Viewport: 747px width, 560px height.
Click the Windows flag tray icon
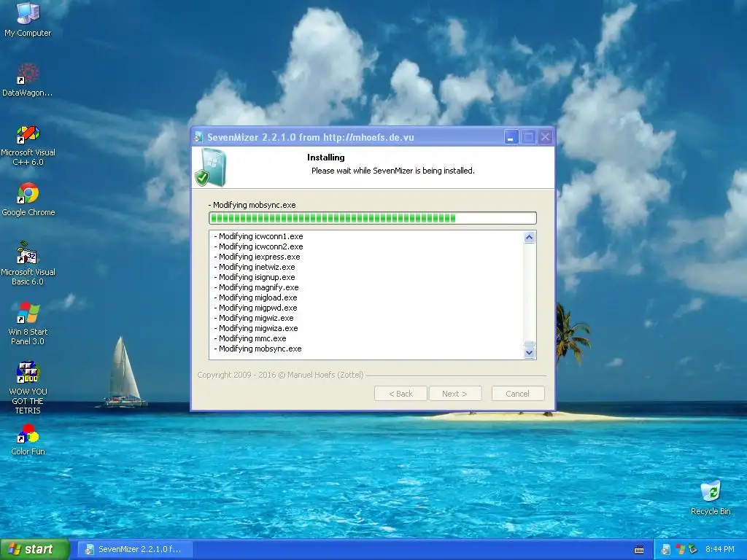[x=680, y=550]
